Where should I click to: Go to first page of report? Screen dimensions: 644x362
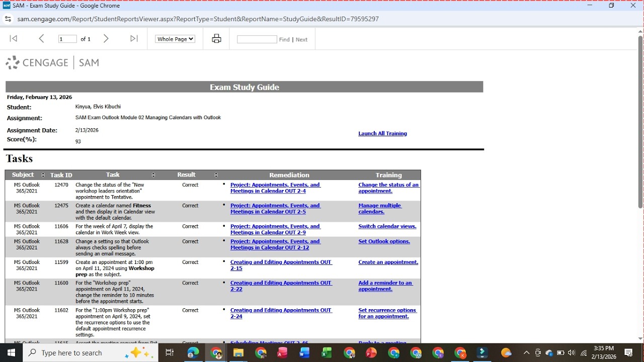click(x=14, y=39)
